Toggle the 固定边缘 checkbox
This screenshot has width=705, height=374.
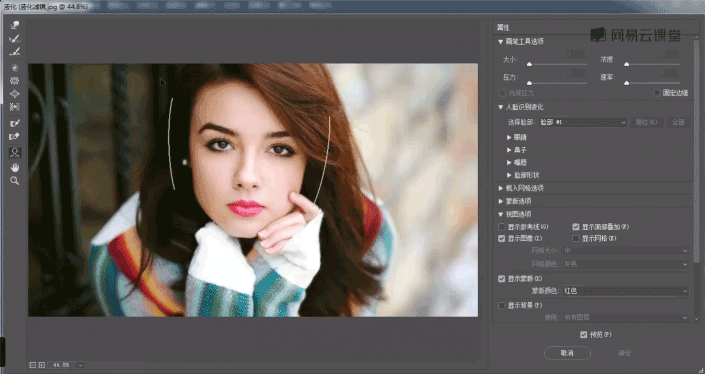tap(657, 93)
